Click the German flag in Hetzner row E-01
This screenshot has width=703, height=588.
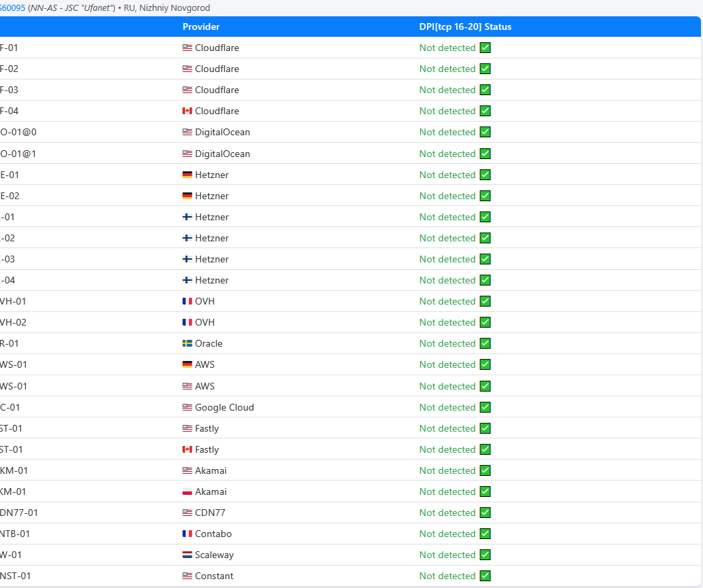coord(187,175)
